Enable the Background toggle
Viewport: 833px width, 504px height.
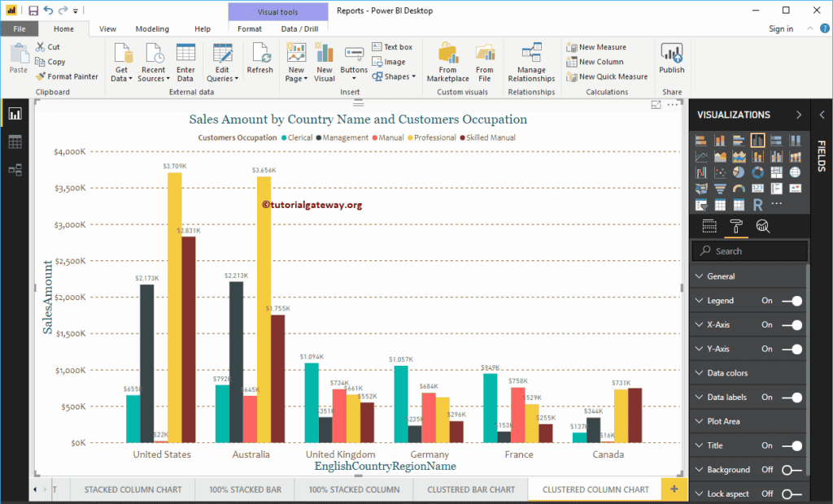pos(792,469)
